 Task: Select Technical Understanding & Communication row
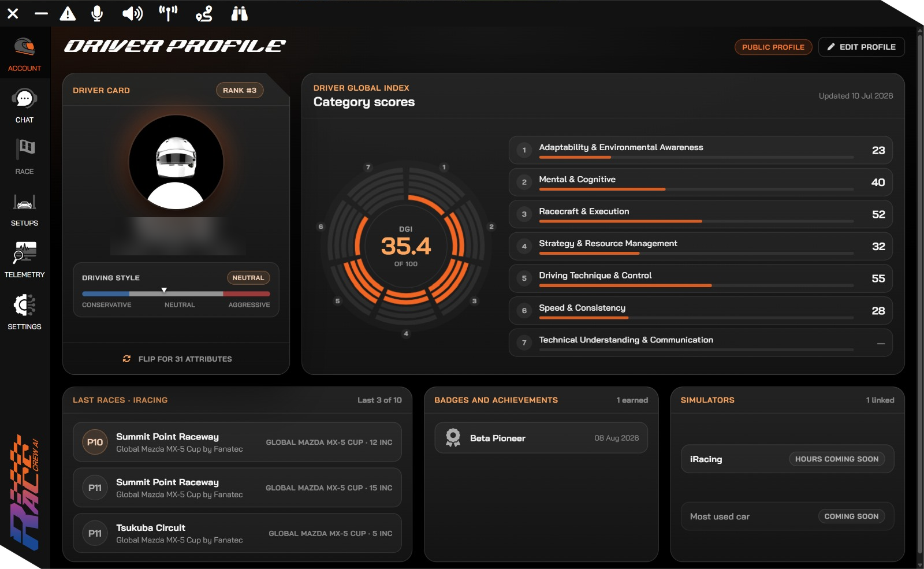pyautogui.click(x=701, y=343)
